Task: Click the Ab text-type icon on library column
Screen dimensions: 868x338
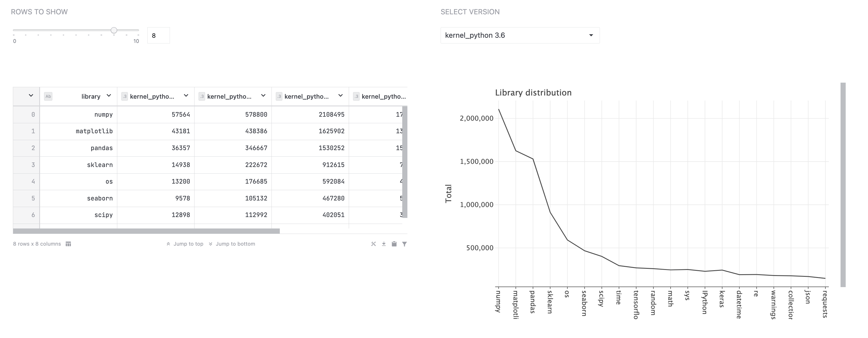Action: (48, 96)
